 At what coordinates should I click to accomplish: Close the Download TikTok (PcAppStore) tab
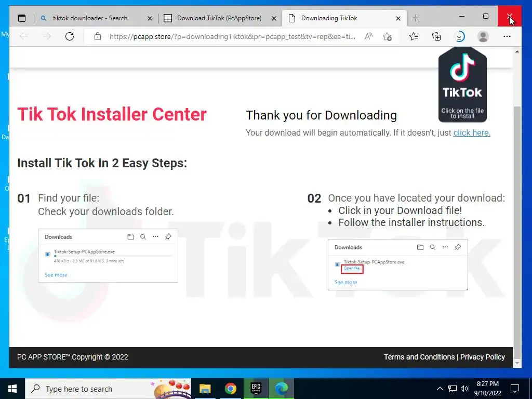pyautogui.click(x=274, y=18)
